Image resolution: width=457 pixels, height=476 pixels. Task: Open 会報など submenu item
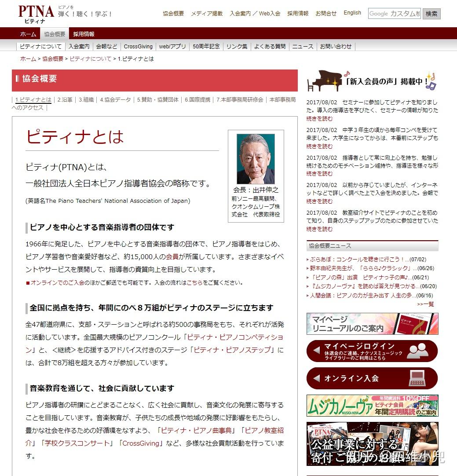pyautogui.click(x=106, y=47)
